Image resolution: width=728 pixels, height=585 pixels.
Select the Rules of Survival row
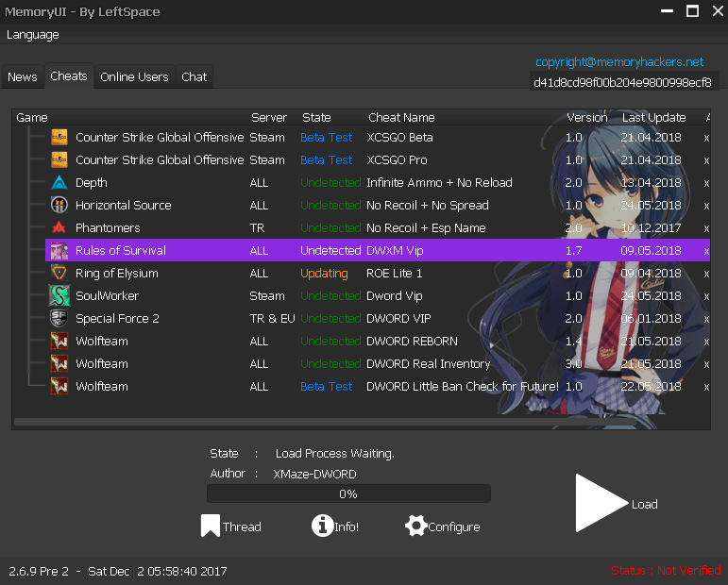(378, 251)
